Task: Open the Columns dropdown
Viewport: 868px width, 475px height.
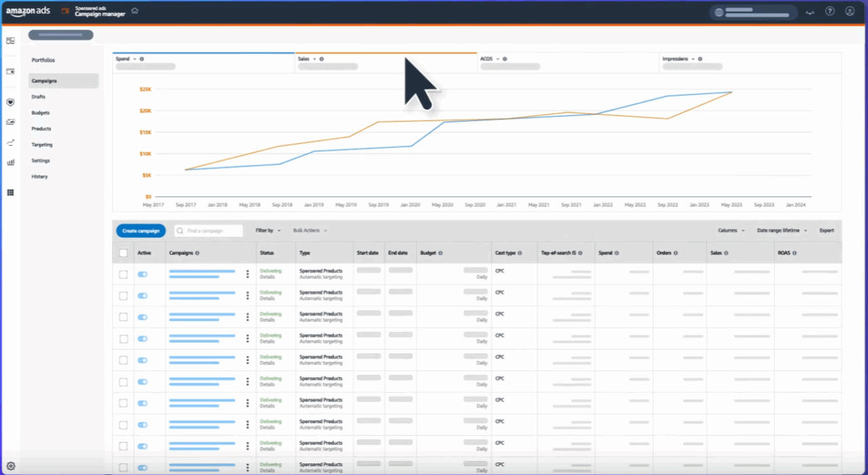Action: [x=730, y=230]
